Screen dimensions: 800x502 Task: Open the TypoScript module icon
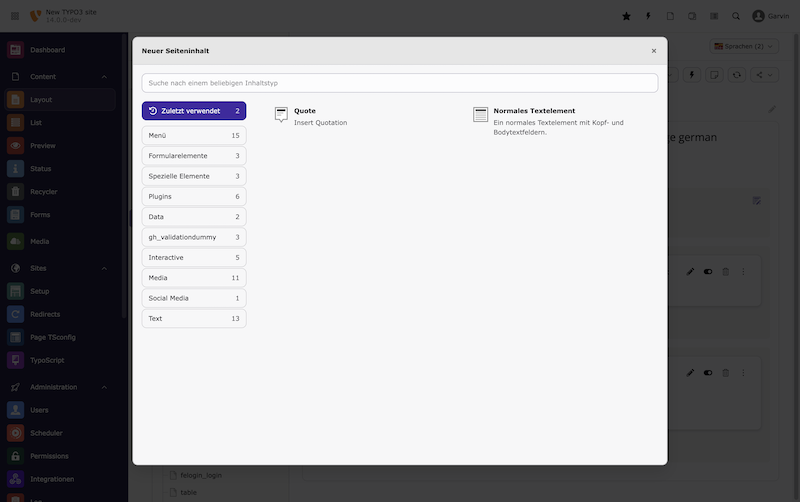pyautogui.click(x=15, y=359)
